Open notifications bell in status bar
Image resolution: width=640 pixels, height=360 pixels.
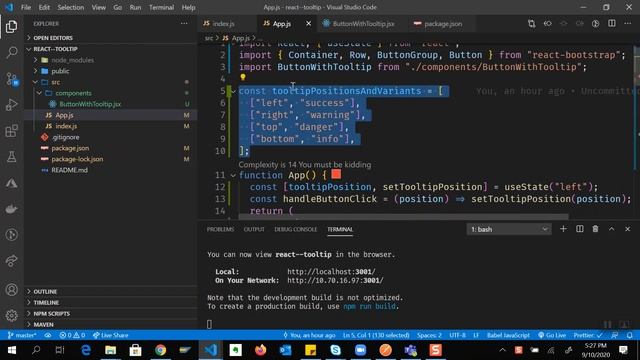point(630,335)
